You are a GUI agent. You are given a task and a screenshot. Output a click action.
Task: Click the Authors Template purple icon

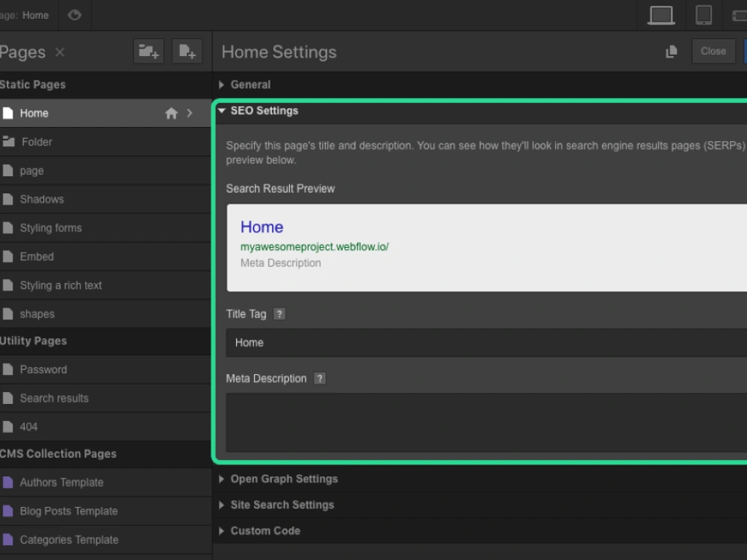pyautogui.click(x=7, y=482)
